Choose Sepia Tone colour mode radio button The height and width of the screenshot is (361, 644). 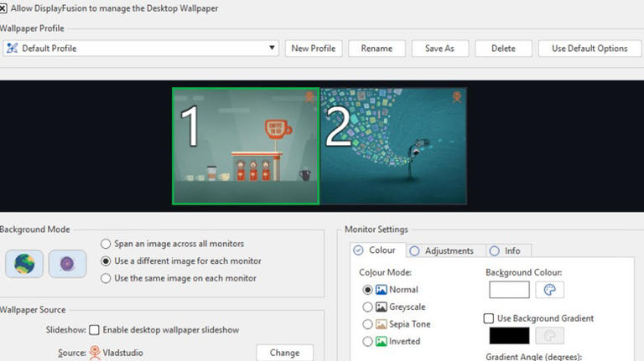(367, 324)
